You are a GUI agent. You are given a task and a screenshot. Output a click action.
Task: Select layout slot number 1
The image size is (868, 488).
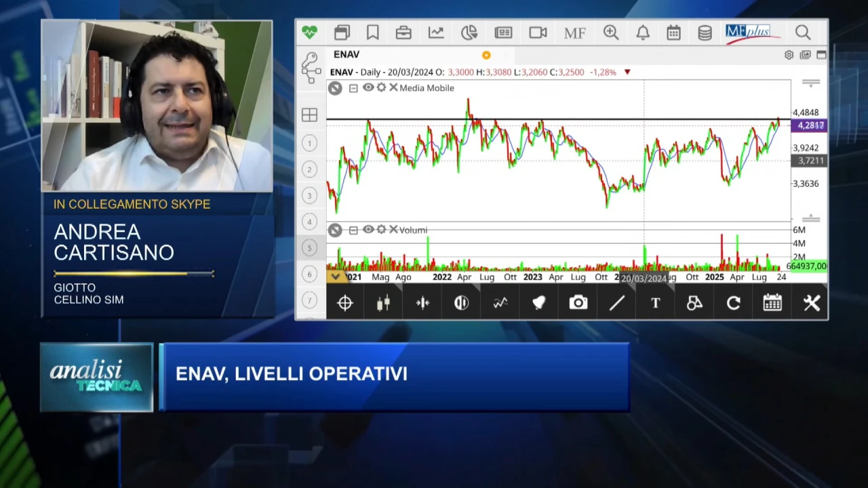(x=309, y=143)
